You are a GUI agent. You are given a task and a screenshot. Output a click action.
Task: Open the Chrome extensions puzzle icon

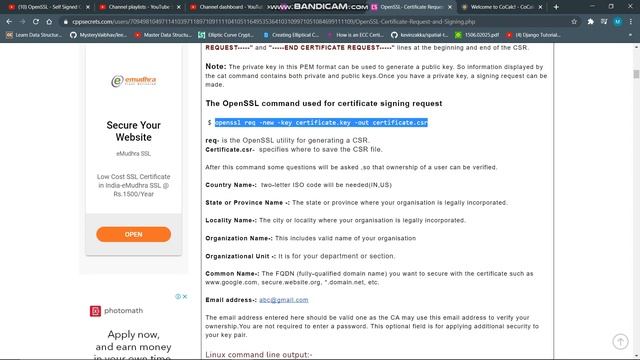591,22
